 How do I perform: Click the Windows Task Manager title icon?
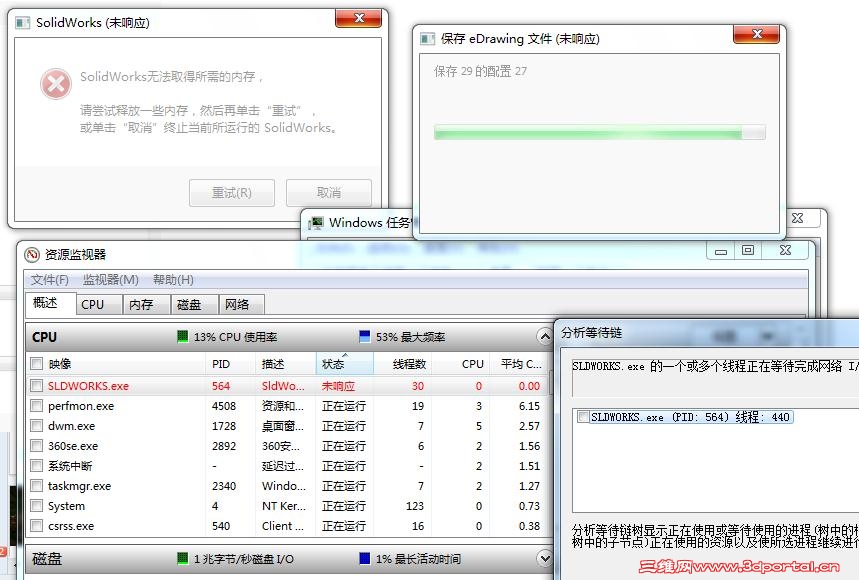click(316, 223)
